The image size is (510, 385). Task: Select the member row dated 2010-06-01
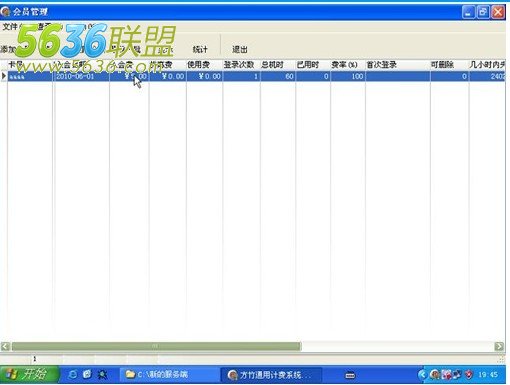[x=256, y=76]
